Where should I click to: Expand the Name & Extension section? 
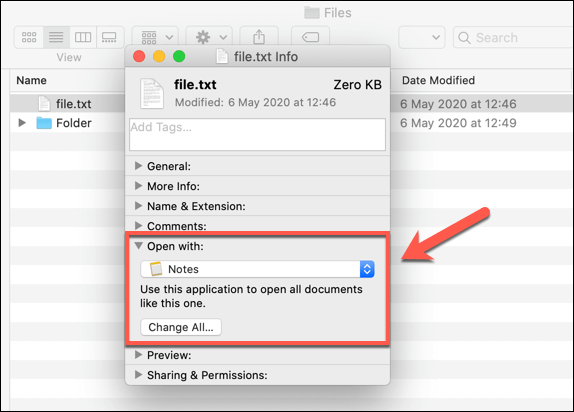point(138,206)
